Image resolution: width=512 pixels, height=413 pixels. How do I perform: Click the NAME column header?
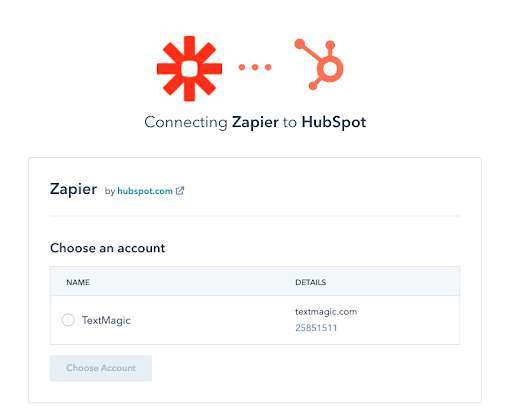pos(78,282)
